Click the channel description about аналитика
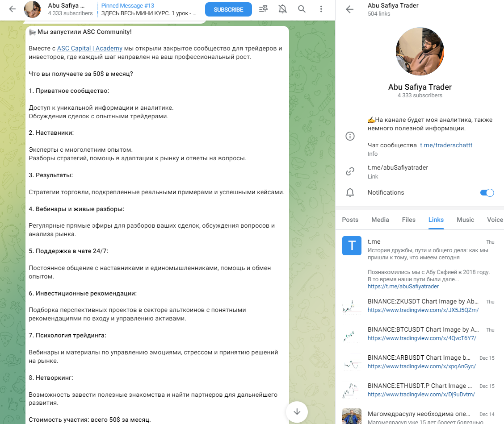The image size is (504, 424). pos(430,124)
